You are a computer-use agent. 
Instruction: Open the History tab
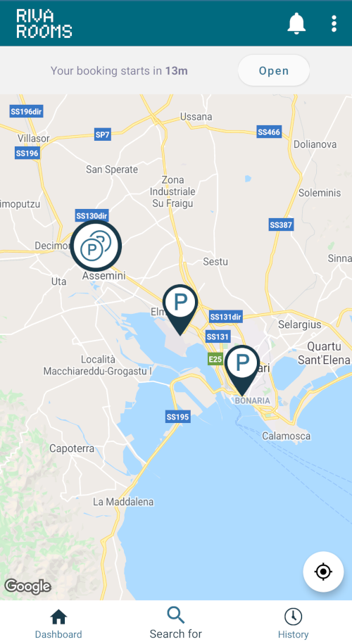point(293,624)
